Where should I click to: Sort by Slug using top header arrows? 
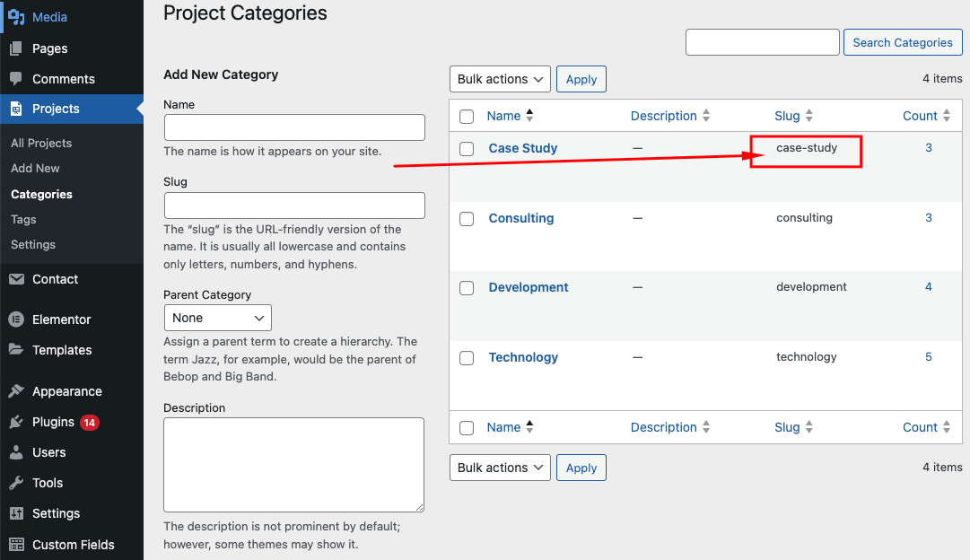pos(808,116)
